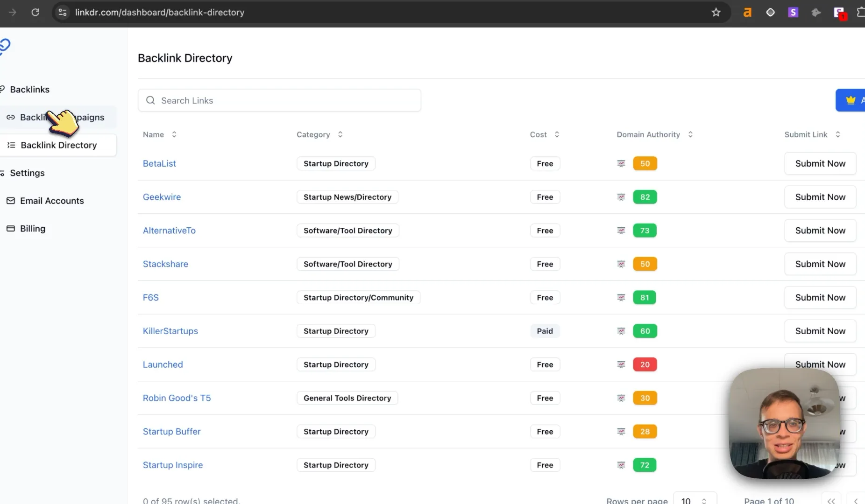Click the Paid cost badge for KillerStartups
The image size is (865, 504).
(545, 331)
